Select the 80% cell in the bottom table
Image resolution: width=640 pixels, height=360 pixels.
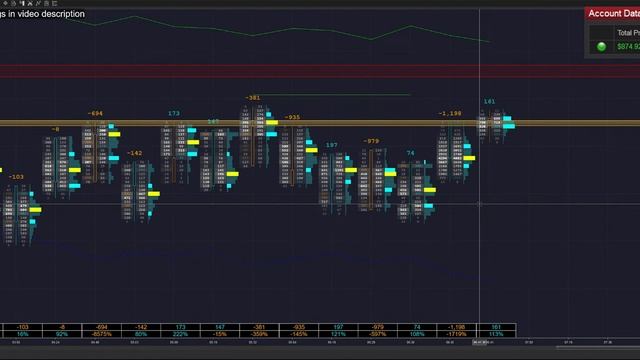[141, 334]
